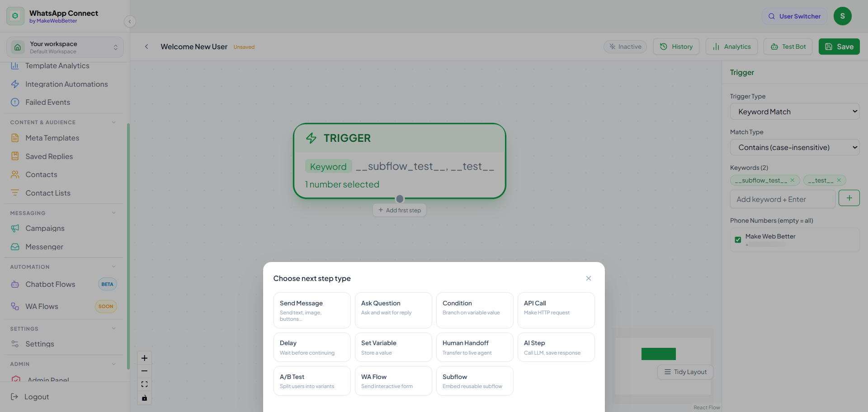Click the Logout arrow icon
The image size is (868, 412).
tap(14, 397)
